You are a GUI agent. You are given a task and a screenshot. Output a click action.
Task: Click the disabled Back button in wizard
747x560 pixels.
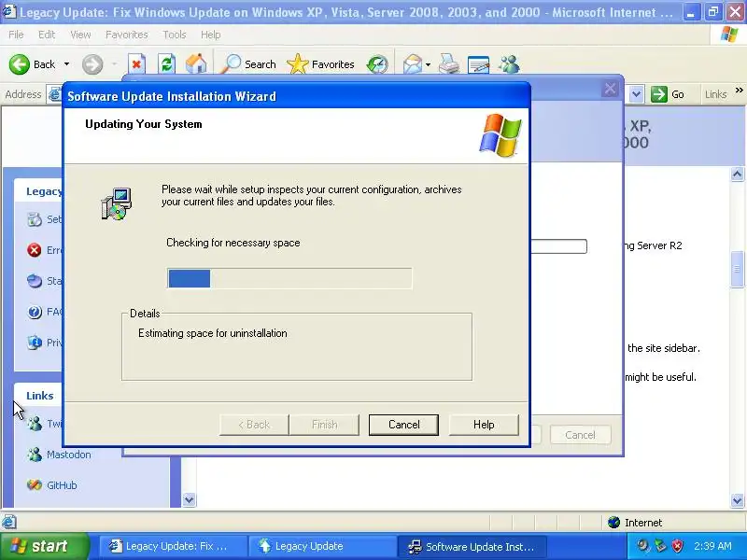pos(254,425)
